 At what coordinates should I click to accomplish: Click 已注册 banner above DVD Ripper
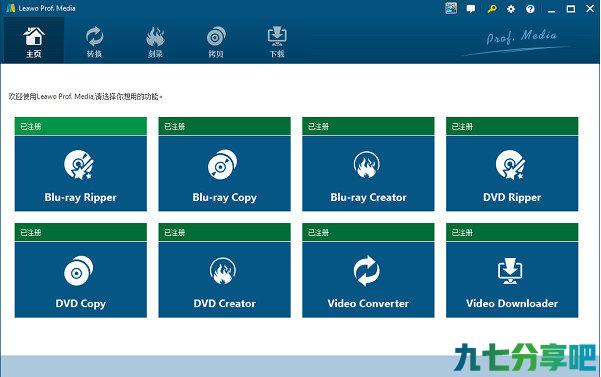(512, 126)
